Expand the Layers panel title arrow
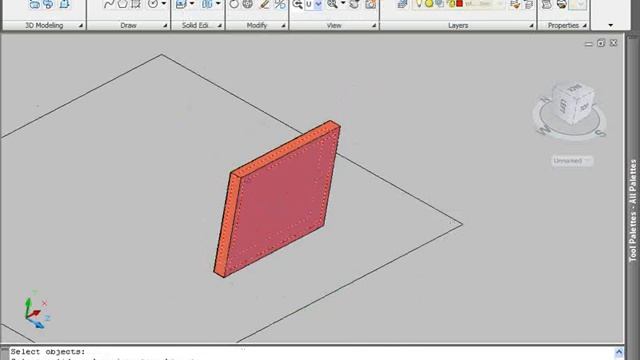The height and width of the screenshot is (360, 640). click(531, 26)
